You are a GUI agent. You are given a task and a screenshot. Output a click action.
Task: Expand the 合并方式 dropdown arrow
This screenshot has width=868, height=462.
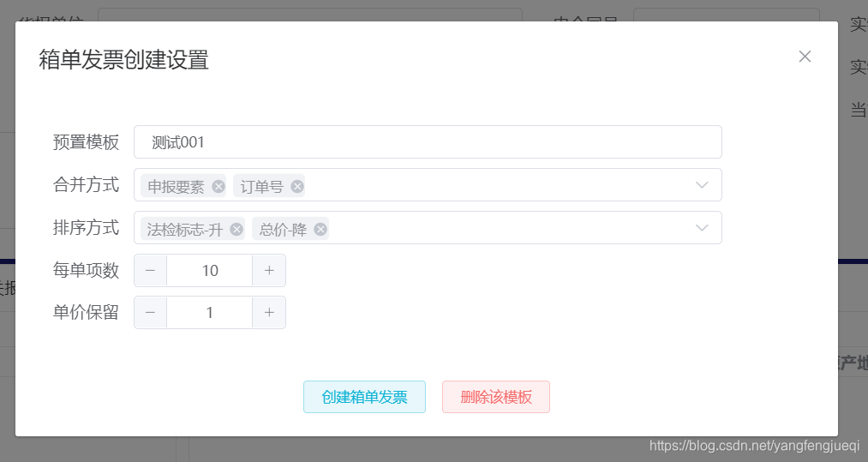coord(702,185)
